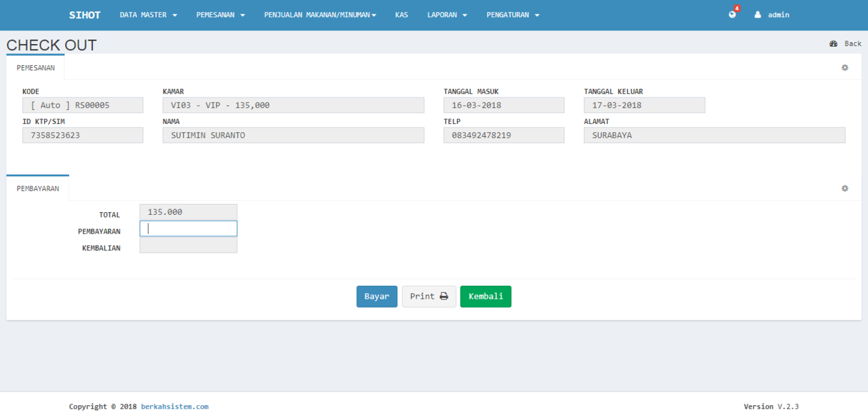Select KAS from the navigation bar

coord(401,14)
